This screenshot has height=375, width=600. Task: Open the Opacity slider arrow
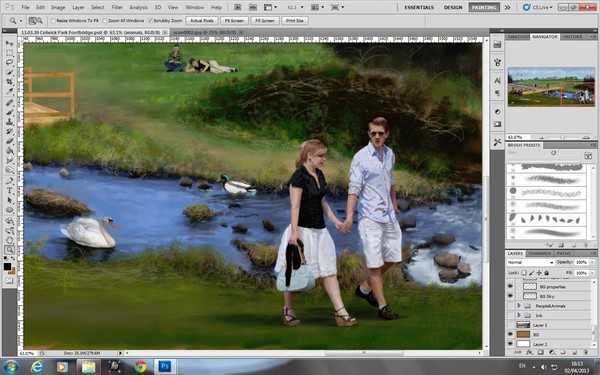point(592,262)
